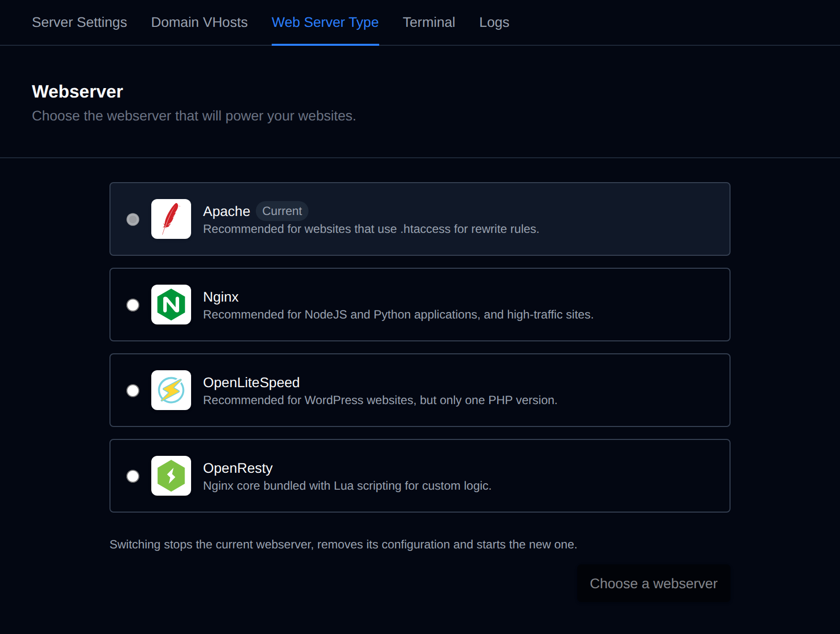View the Logs tab
Viewport: 840px width, 634px height.
pos(494,22)
